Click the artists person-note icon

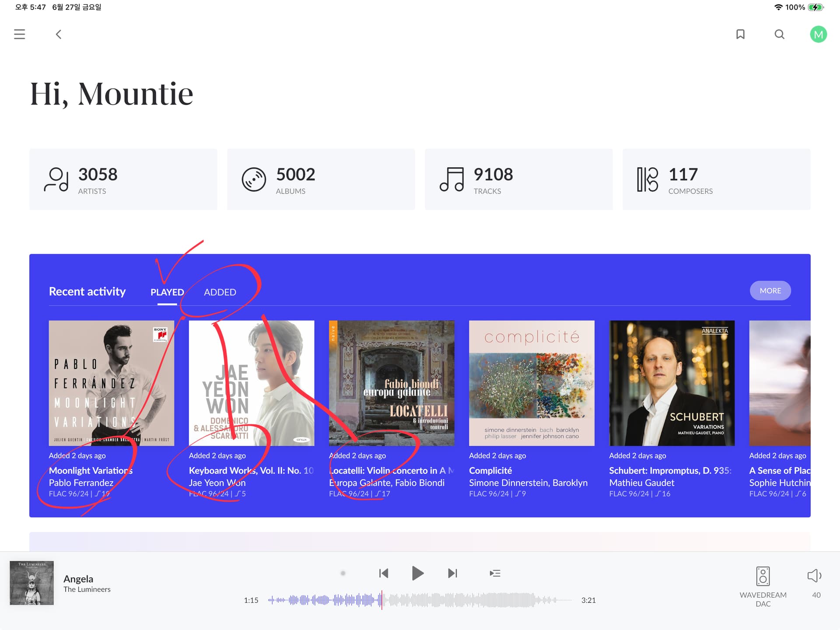coord(56,179)
